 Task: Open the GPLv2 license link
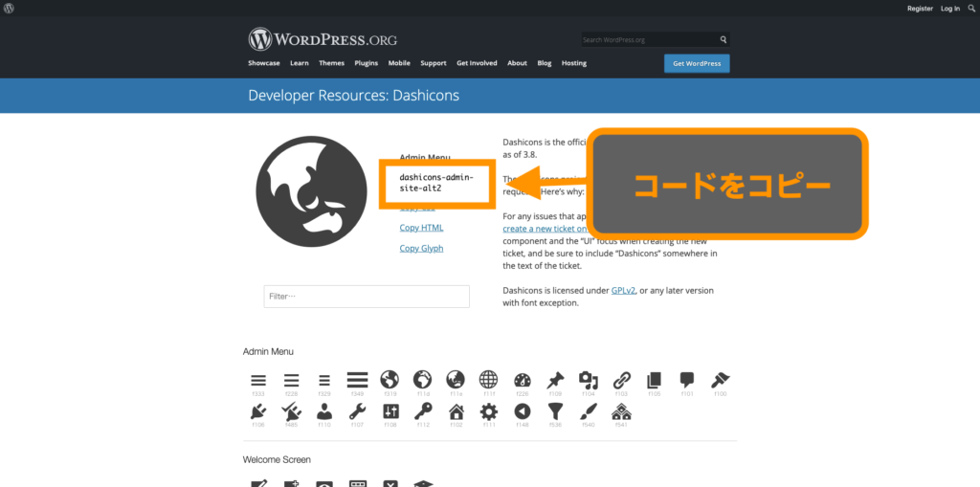[623, 291]
